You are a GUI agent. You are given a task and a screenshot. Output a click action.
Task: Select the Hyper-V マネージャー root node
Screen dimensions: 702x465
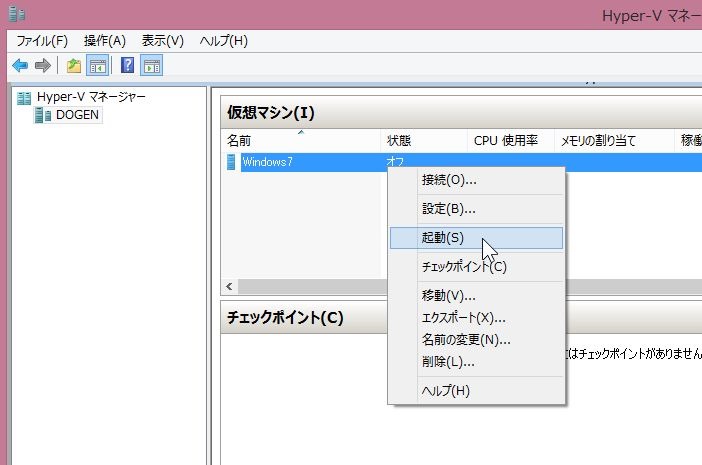click(91, 97)
